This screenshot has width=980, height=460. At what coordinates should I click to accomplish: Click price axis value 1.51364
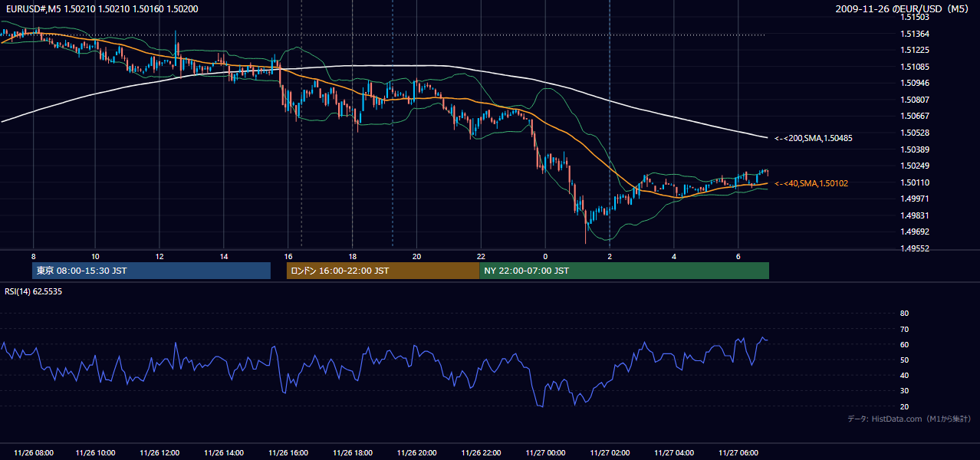[914, 34]
